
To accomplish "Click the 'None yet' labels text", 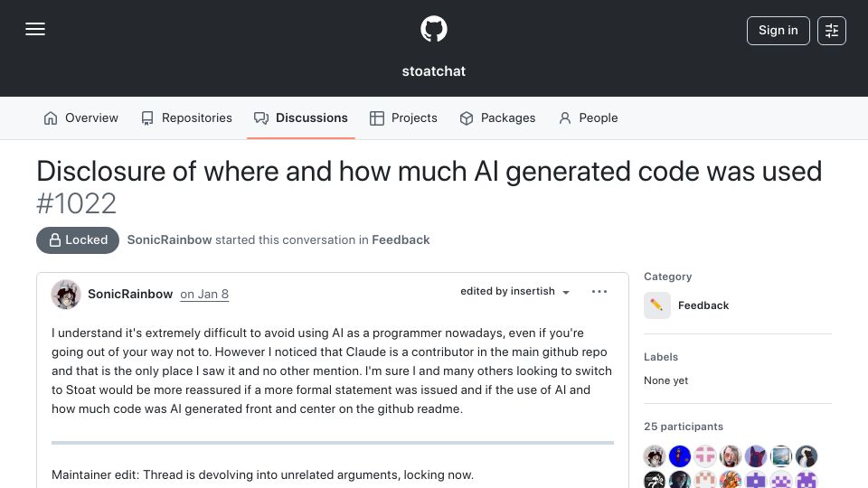I will tap(666, 380).
